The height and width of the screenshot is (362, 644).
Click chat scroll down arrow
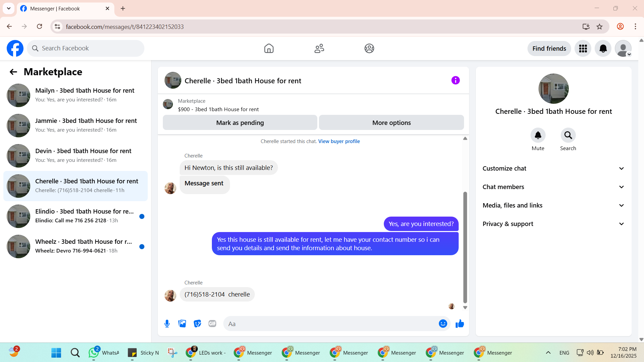point(465,308)
